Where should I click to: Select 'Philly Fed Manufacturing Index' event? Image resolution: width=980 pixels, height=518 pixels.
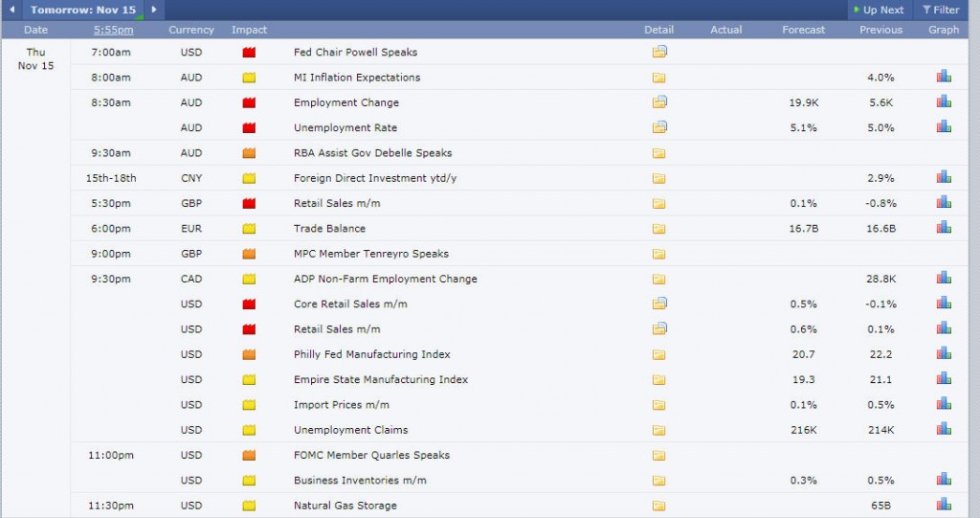pos(372,354)
